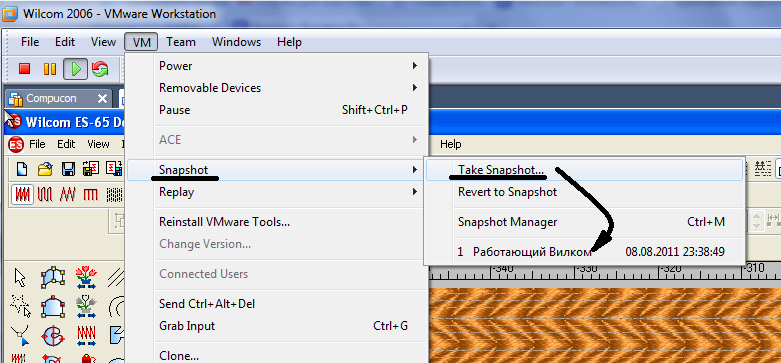Choose Revert to Snapshot
This screenshot has height=363, width=781.
point(585,192)
